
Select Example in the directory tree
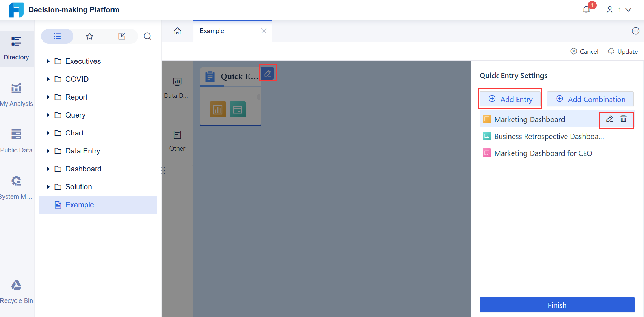tap(79, 204)
